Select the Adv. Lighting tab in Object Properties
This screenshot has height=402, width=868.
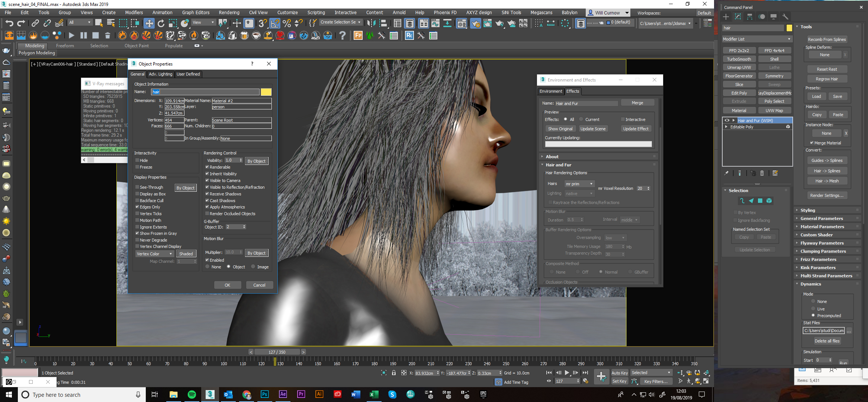[x=160, y=74]
